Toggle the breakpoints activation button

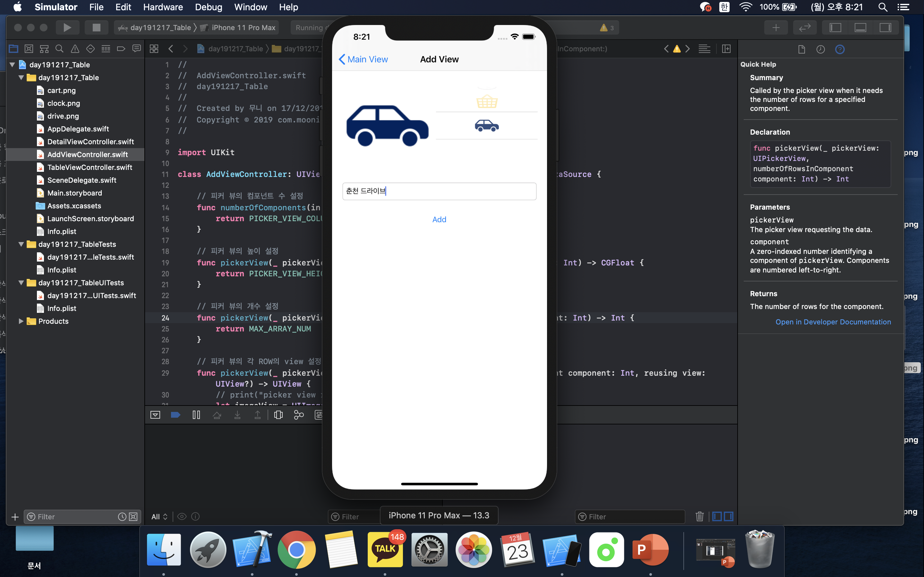[175, 415]
